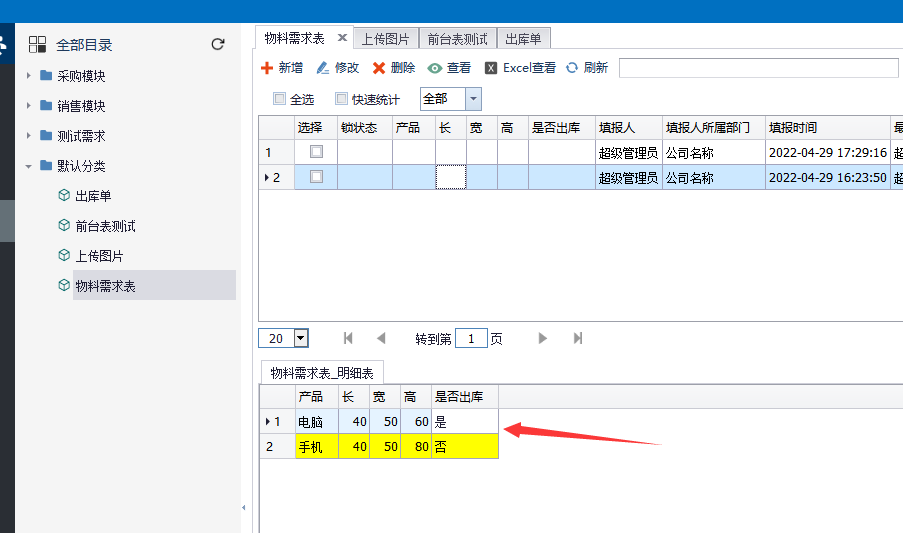Viewport: 903px width, 533px height.
Task: Click the 删除 red X icon
Action: [379, 68]
